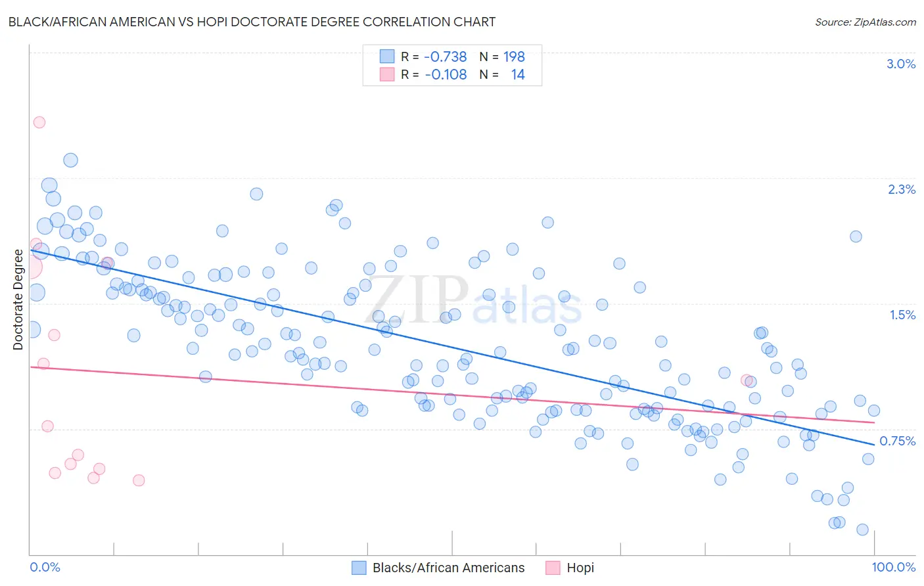The width and height of the screenshot is (924, 586).
Task: Select the Blacks/African Americans legend label
Action: tap(449, 568)
